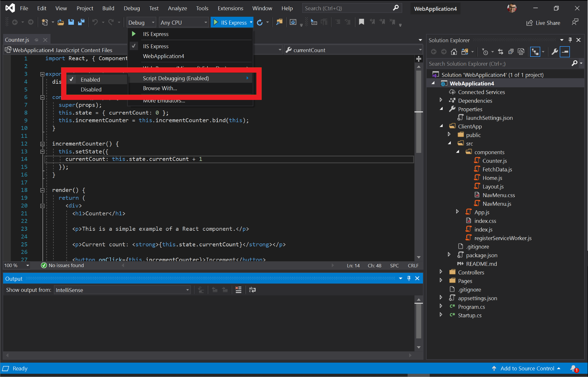Select Disabled for script debugging
The width and height of the screenshot is (588, 377).
tap(91, 89)
